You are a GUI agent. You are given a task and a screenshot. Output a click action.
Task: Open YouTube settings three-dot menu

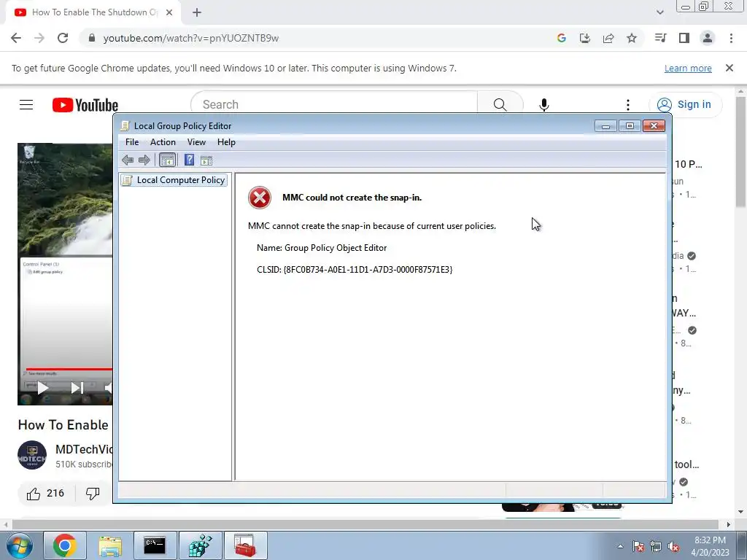(628, 105)
